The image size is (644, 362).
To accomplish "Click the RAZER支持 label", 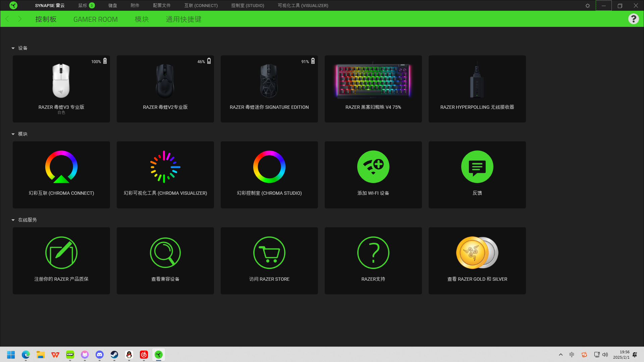I will 373,279.
